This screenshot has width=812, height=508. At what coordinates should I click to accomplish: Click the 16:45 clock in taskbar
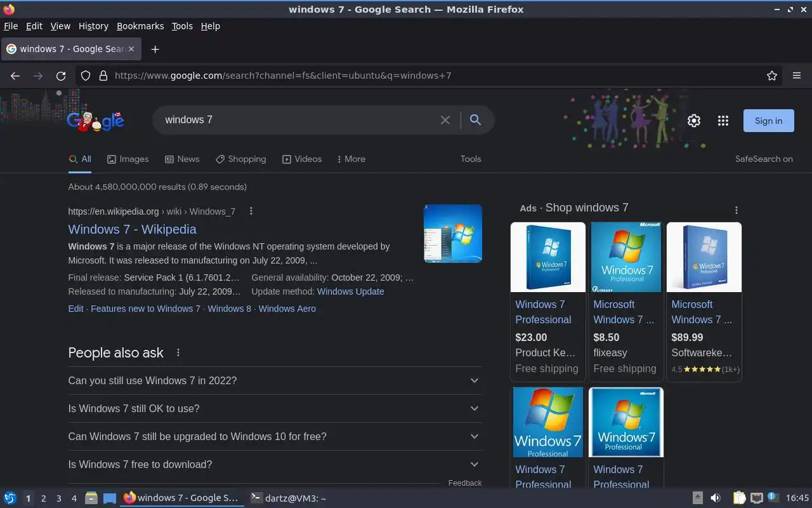tap(797, 498)
